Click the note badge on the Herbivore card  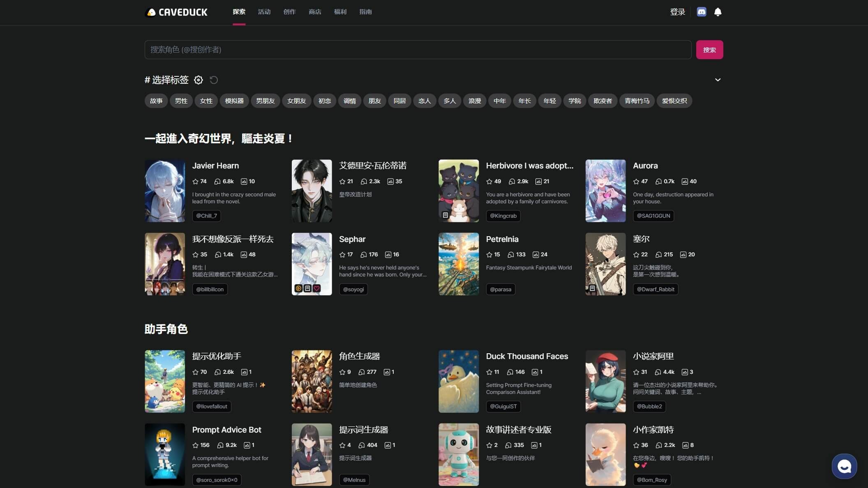click(445, 215)
